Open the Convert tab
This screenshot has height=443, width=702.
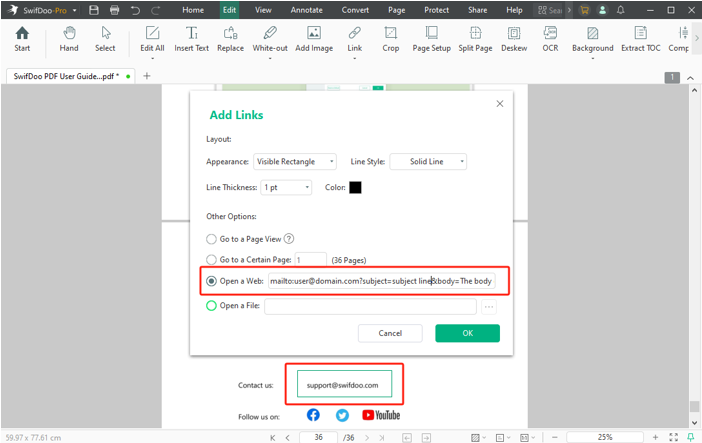click(355, 10)
